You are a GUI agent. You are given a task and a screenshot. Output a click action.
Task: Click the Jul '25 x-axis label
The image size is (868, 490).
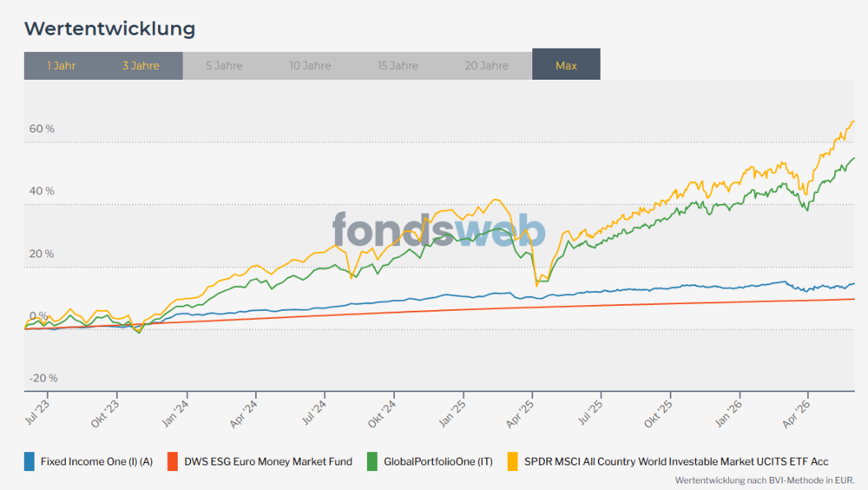click(590, 413)
